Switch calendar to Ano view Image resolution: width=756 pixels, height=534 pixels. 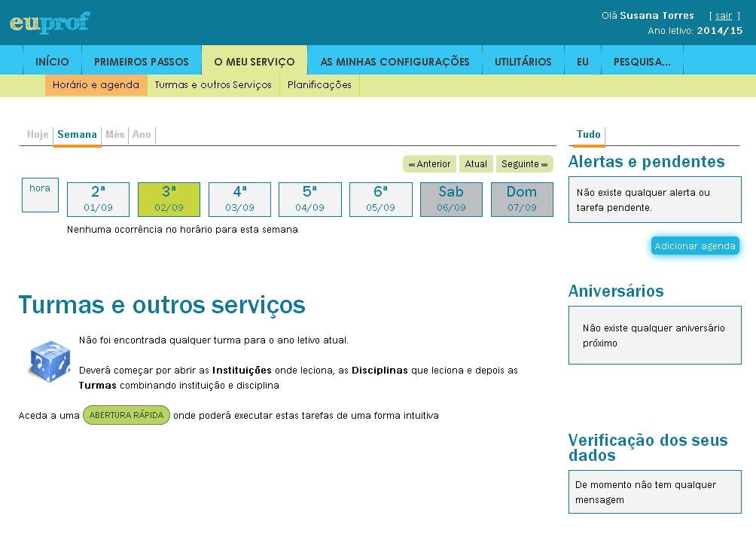coord(142,135)
